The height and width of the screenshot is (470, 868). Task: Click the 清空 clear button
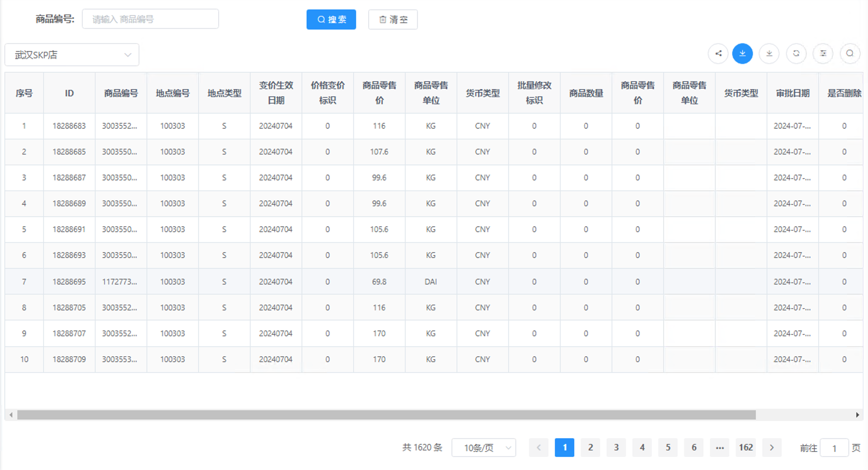tap(393, 19)
